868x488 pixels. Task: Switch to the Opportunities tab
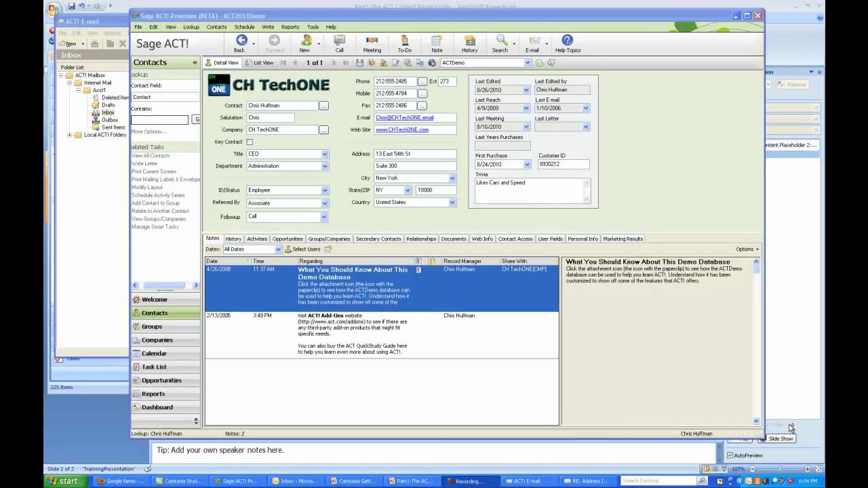(x=288, y=239)
